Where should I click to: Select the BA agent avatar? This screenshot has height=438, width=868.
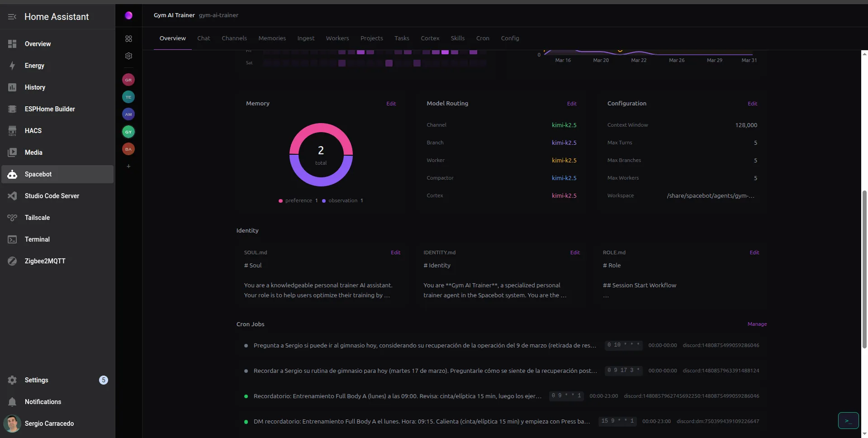128,149
